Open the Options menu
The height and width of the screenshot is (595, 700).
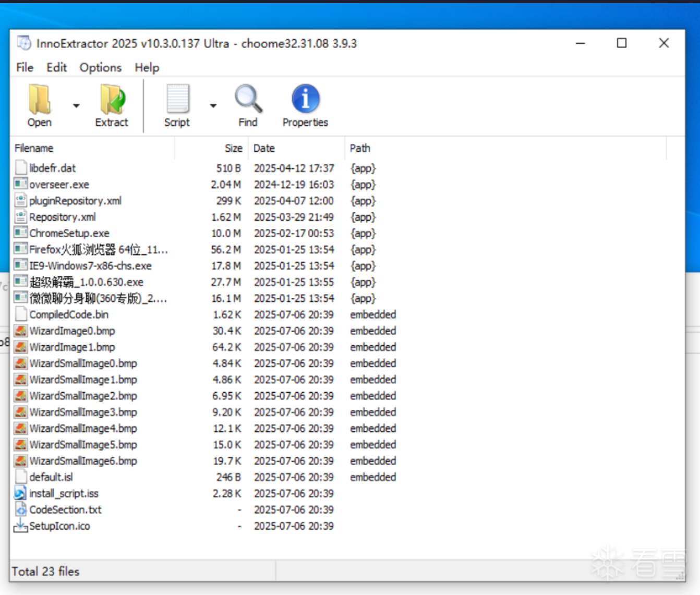click(100, 67)
